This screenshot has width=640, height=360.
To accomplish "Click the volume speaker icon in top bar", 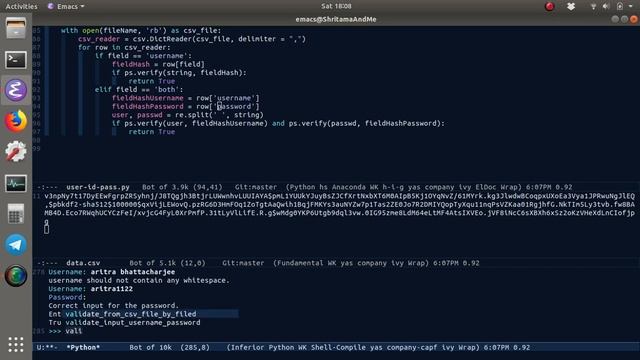I will tap(606, 6).
